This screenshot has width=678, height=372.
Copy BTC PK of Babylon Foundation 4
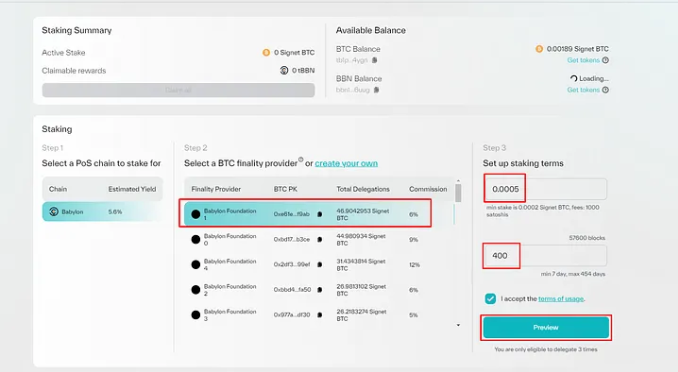click(320, 264)
